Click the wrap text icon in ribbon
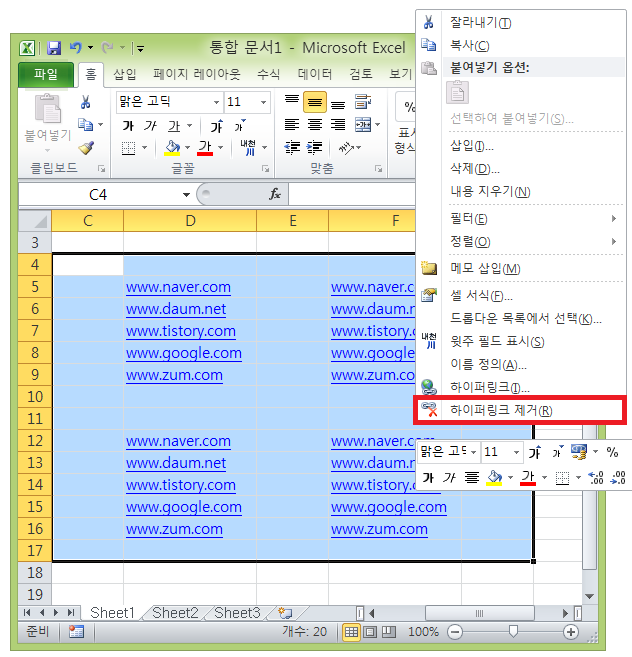632x657 pixels. [363, 102]
